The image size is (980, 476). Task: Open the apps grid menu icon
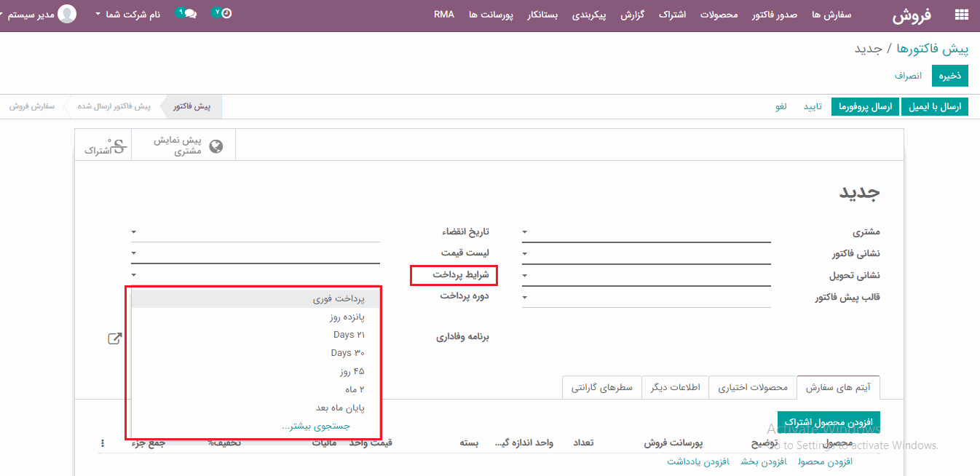pos(961,15)
